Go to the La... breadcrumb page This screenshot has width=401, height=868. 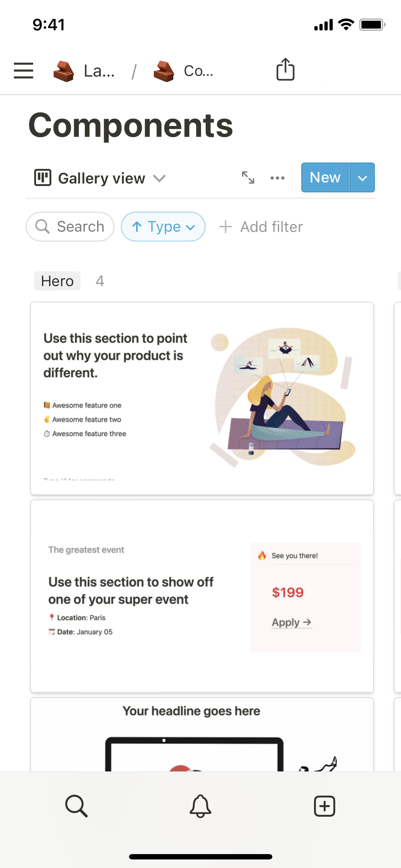[x=84, y=71]
